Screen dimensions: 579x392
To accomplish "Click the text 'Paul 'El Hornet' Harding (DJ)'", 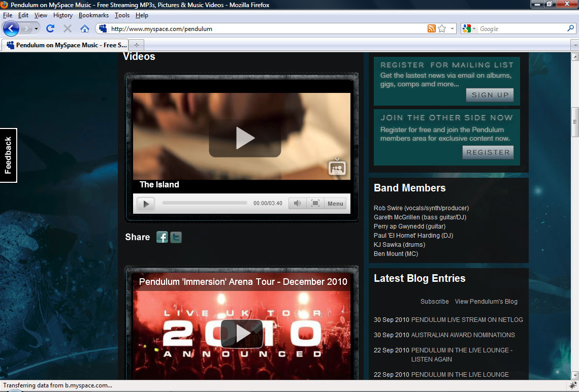I will (x=413, y=236).
